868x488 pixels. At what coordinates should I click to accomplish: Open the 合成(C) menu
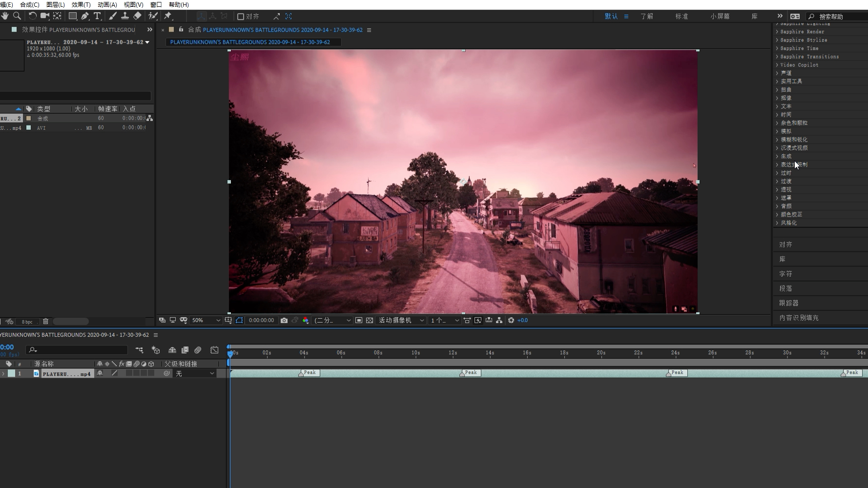(30, 4)
